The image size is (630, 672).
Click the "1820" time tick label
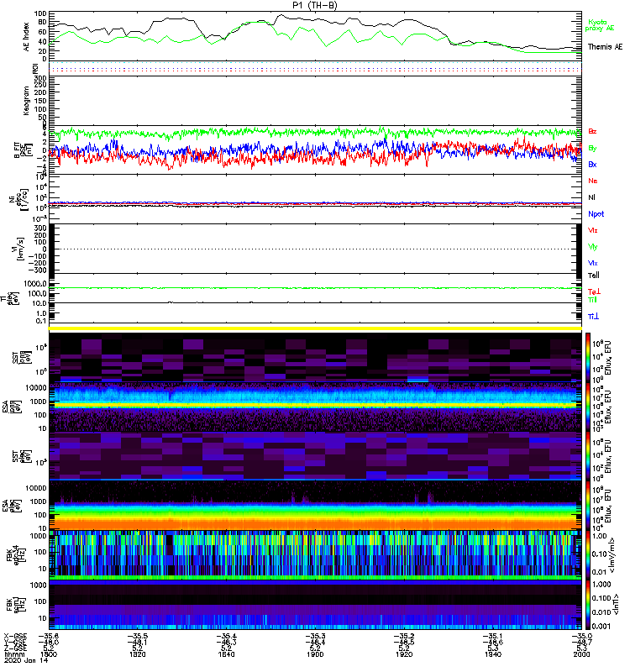point(137,654)
